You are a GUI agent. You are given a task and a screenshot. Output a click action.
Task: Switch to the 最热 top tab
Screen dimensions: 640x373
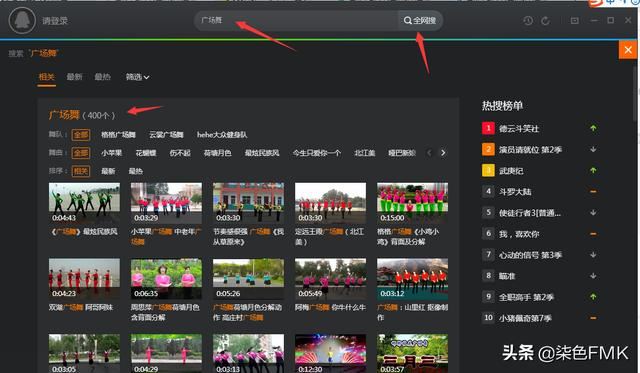tap(102, 77)
